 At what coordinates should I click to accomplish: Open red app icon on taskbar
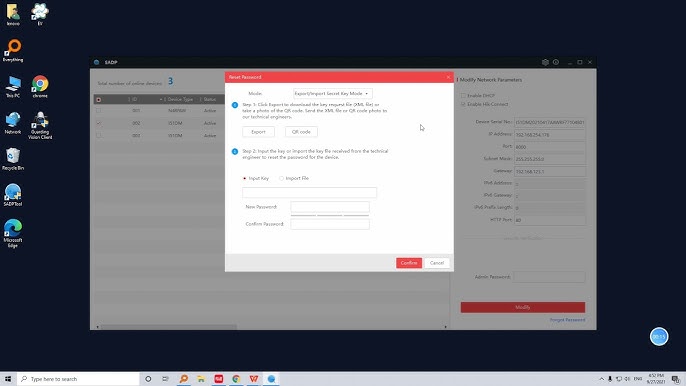tap(219, 379)
